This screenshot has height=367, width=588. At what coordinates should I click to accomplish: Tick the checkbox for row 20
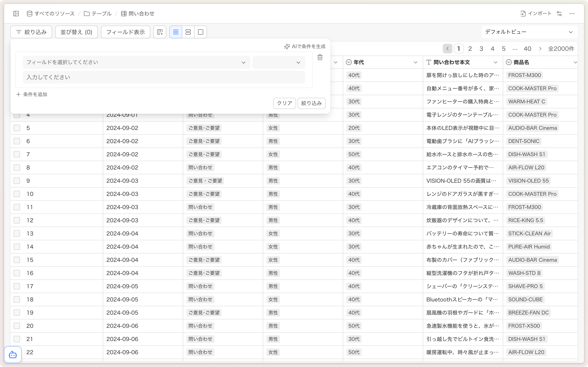(17, 326)
